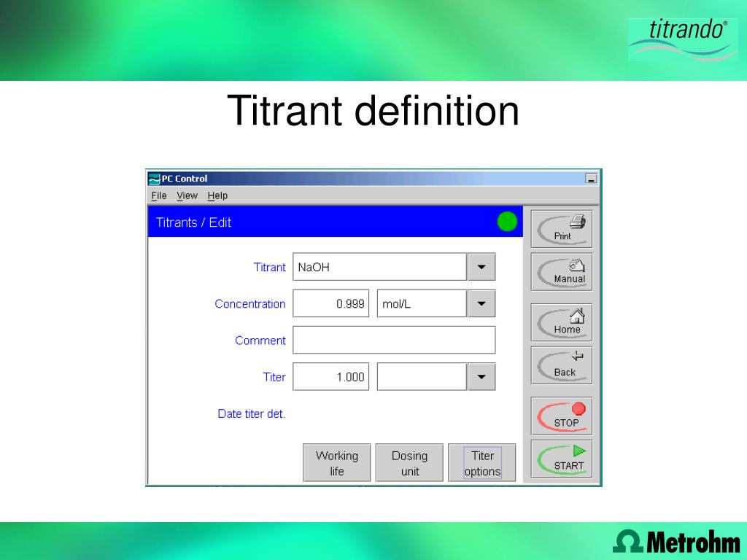Click the mol/L unit field
Image resolution: width=747 pixels, height=560 pixels.
tap(422, 303)
